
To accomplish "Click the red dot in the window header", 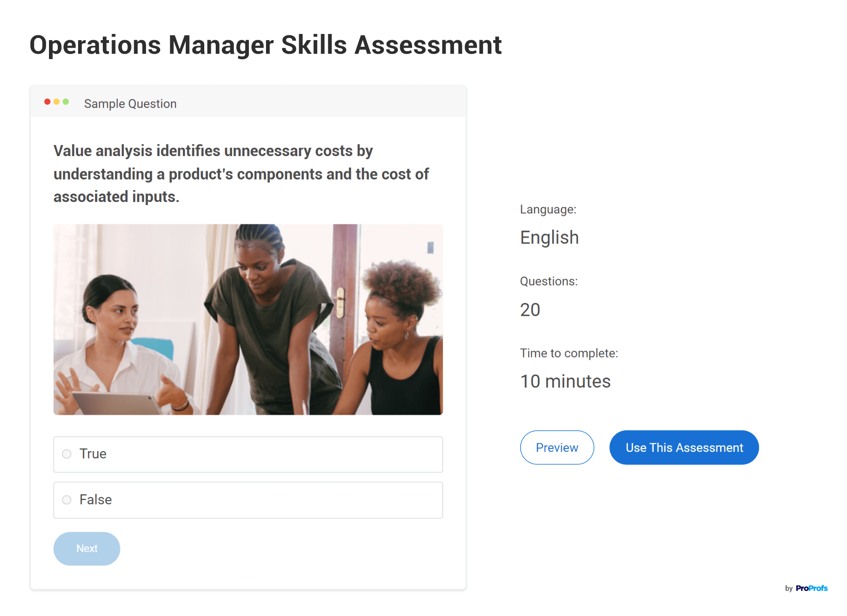I will point(47,102).
